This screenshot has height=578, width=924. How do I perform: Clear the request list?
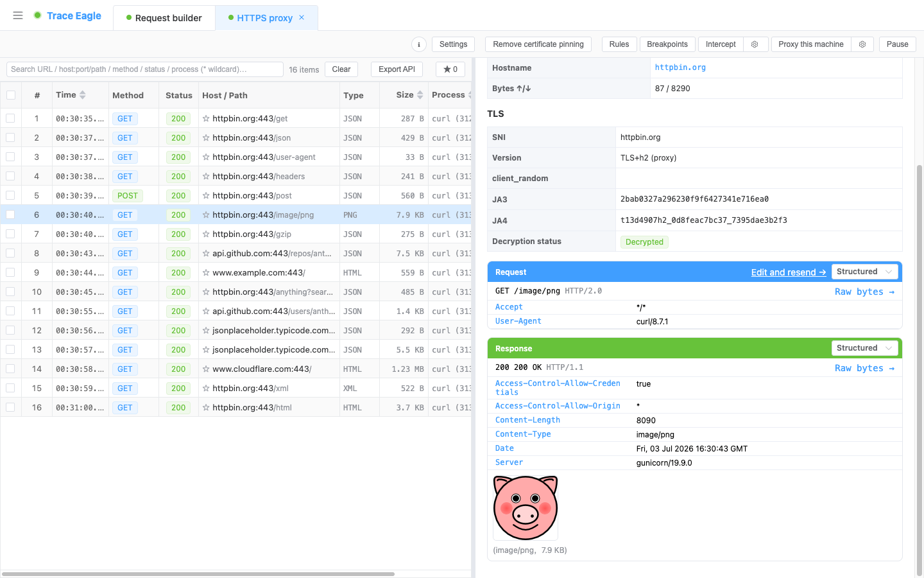tap(341, 69)
